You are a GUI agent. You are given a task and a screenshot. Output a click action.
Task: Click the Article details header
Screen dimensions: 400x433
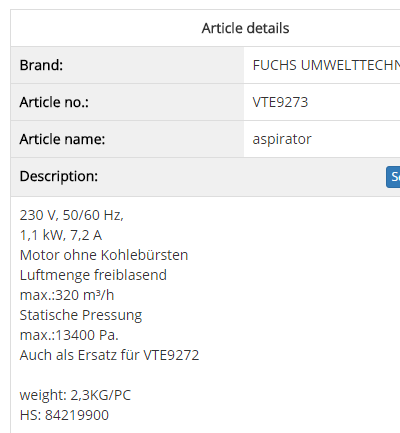[245, 28]
